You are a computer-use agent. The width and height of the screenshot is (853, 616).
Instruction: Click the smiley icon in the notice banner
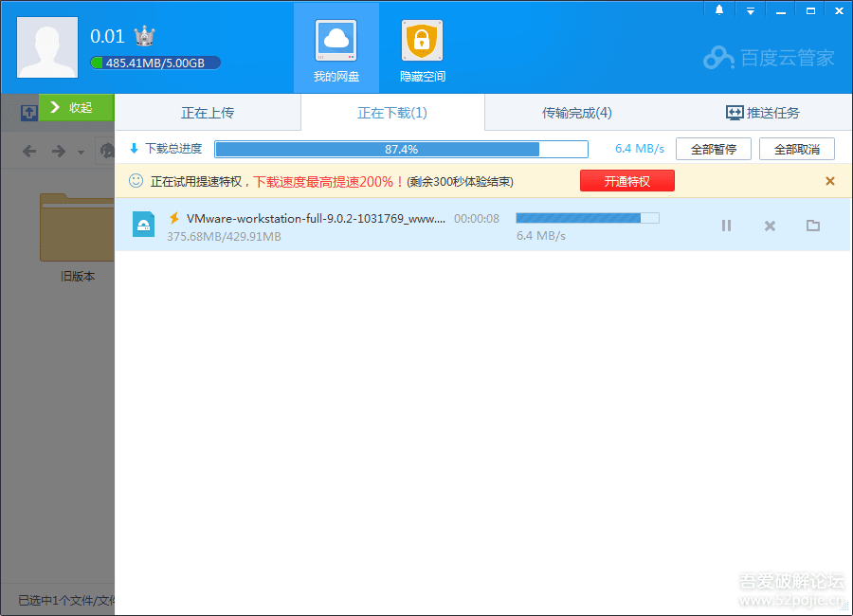click(x=136, y=181)
